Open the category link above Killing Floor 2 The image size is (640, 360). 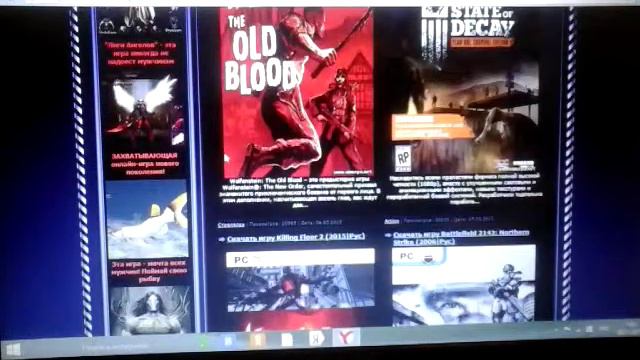pos(231,225)
